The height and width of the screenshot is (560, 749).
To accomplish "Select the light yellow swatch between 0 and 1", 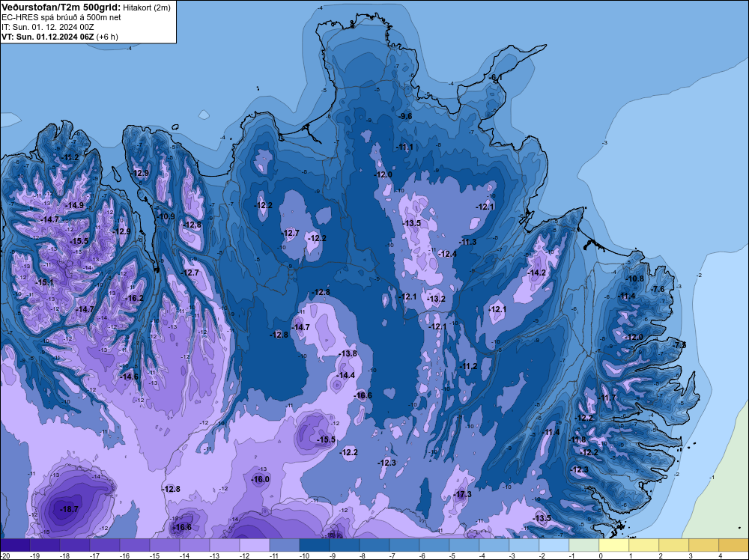I will coord(614,545).
